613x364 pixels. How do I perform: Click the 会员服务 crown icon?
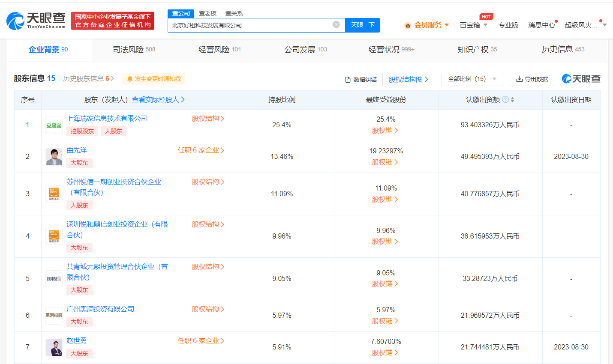[x=408, y=25]
